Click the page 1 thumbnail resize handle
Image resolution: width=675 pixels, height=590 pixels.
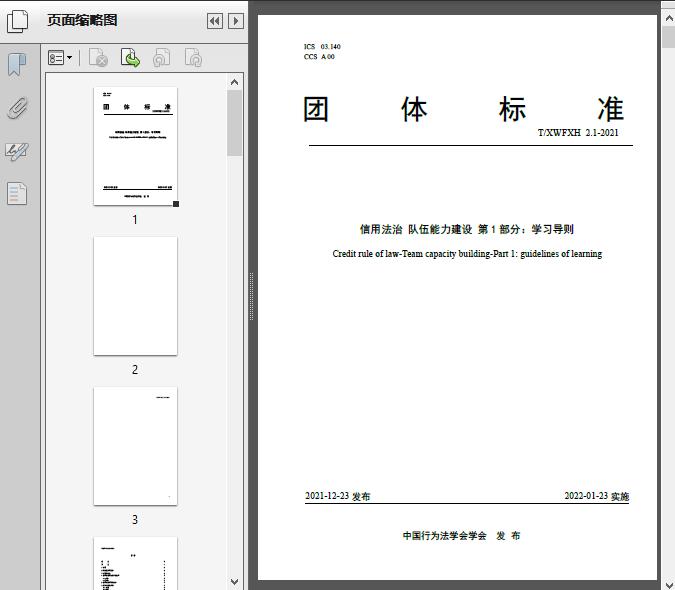(x=176, y=204)
